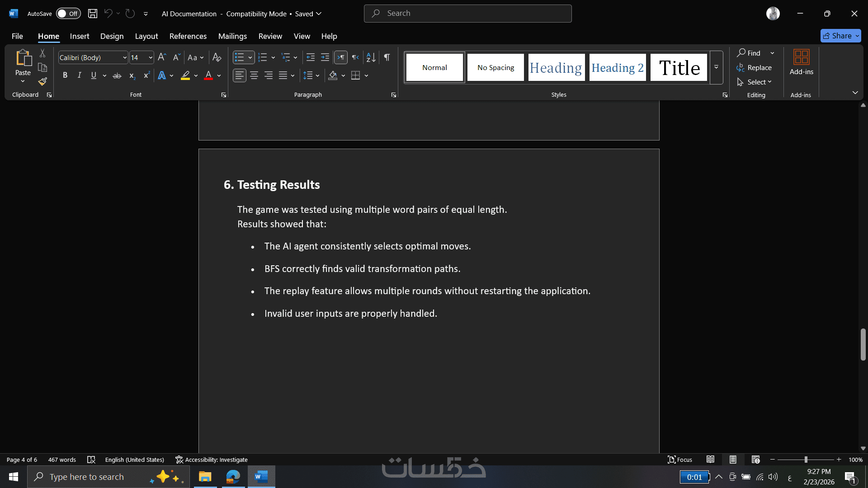This screenshot has height=488, width=868.
Task: Center align the paragraph
Action: 254,75
